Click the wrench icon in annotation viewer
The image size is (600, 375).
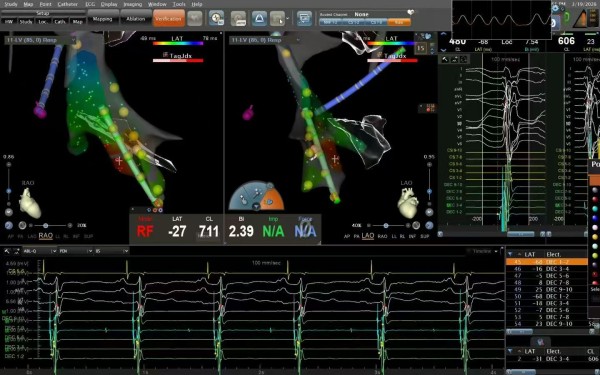click(445, 59)
